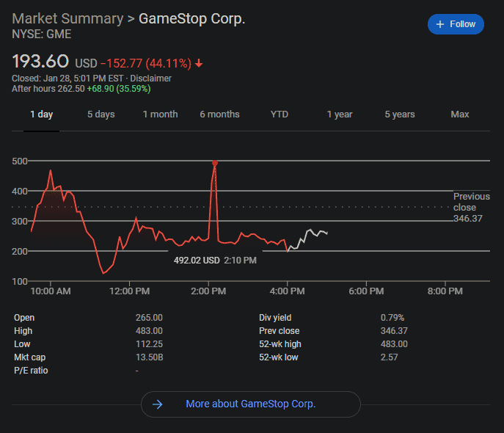Select the YTD tab

[280, 114]
